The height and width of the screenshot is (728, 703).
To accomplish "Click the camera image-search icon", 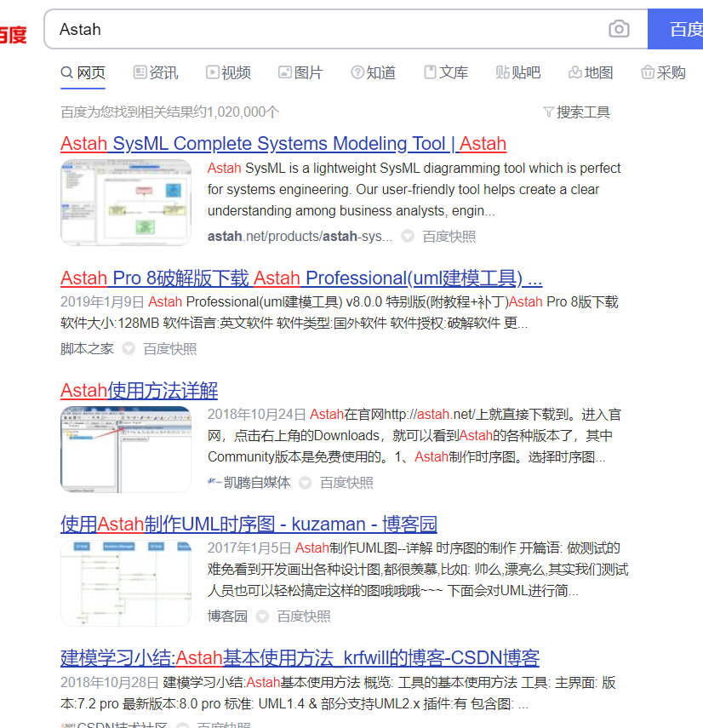I will (619, 29).
